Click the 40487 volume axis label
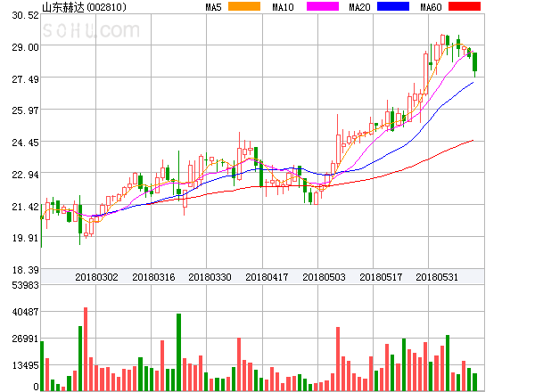This screenshot has height=392, width=535. 25,312
